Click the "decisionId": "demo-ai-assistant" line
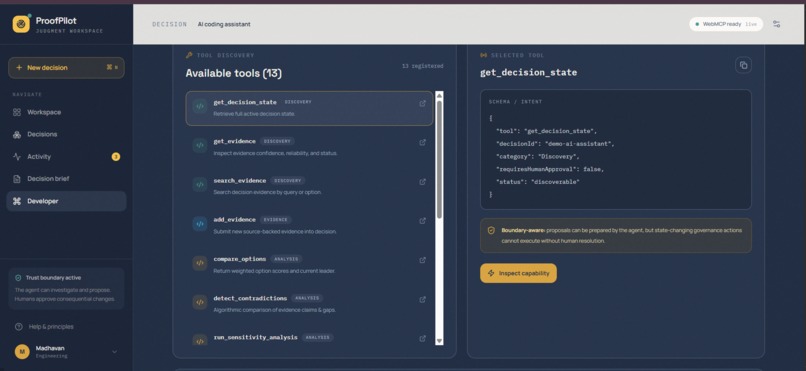Screen dimensions: 806x371 [x=555, y=143]
